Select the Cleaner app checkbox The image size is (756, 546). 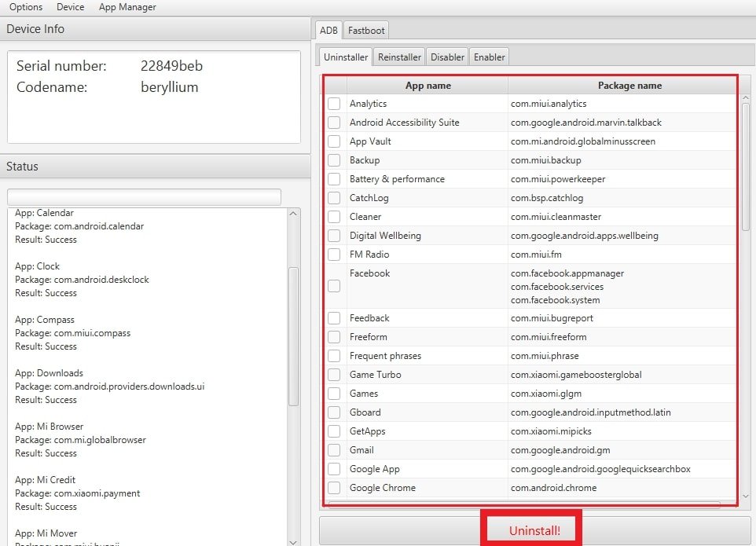tap(334, 216)
